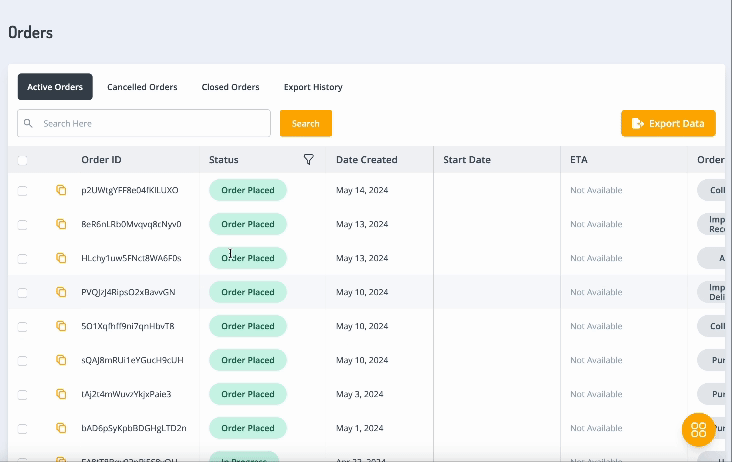Click copy icon for order HLchy1uw5FNct8WA6F0s
732x462 pixels.
61,258
